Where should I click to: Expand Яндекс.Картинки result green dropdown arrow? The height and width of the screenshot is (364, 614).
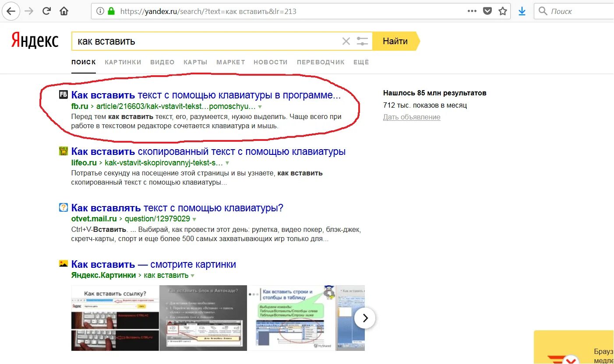click(x=192, y=276)
